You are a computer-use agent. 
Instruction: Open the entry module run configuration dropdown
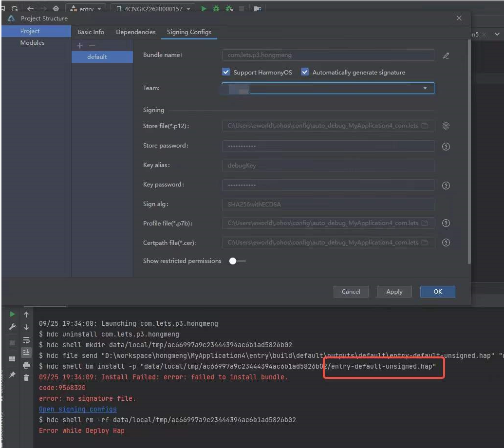[86, 9]
